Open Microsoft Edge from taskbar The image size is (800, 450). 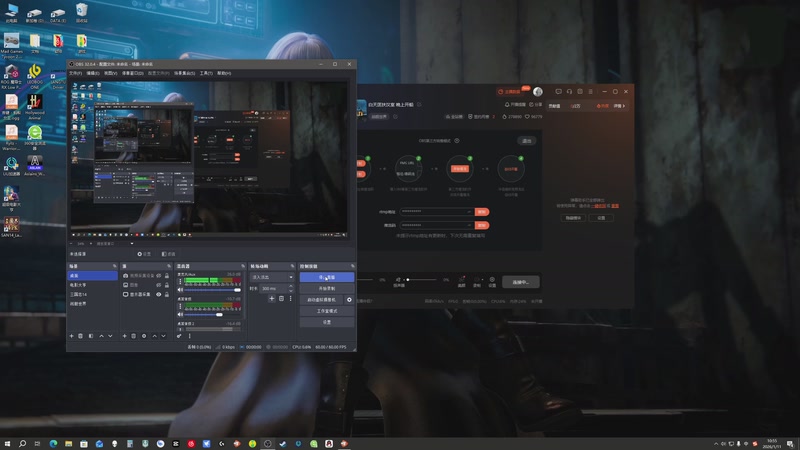(x=53, y=443)
